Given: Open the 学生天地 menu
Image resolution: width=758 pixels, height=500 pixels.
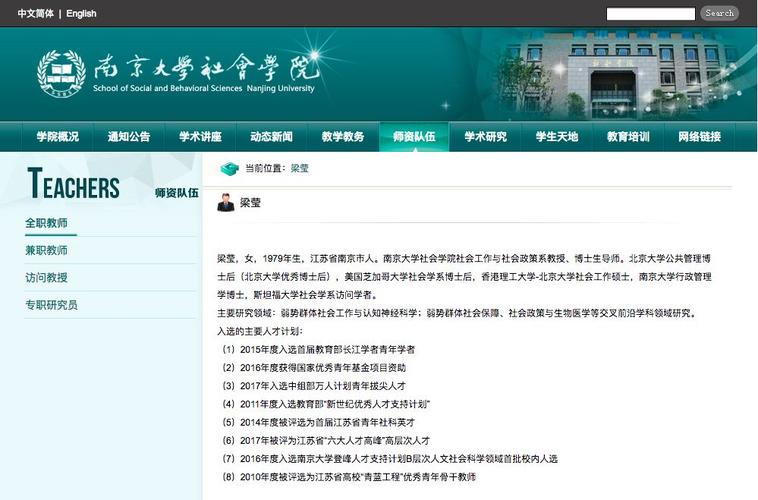Looking at the screenshot, I should (x=557, y=137).
